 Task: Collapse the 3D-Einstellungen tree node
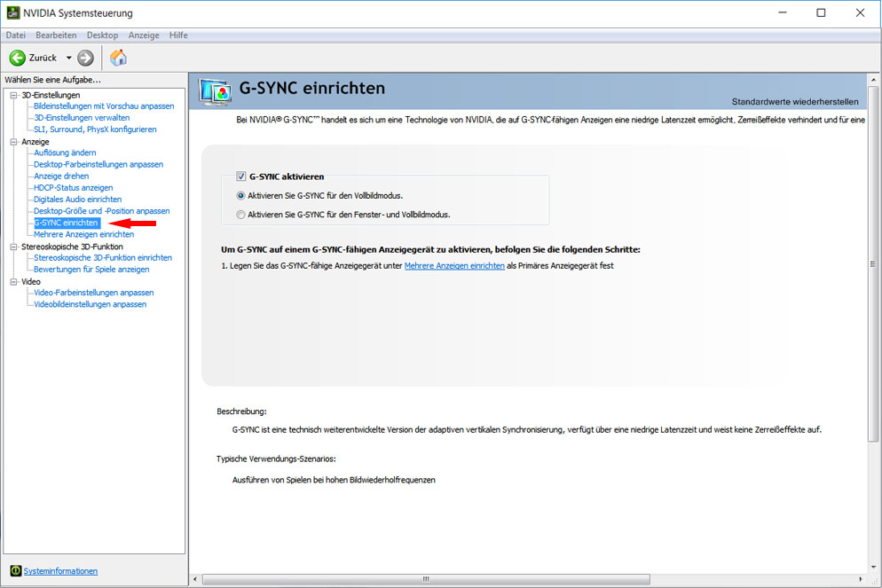click(x=13, y=96)
